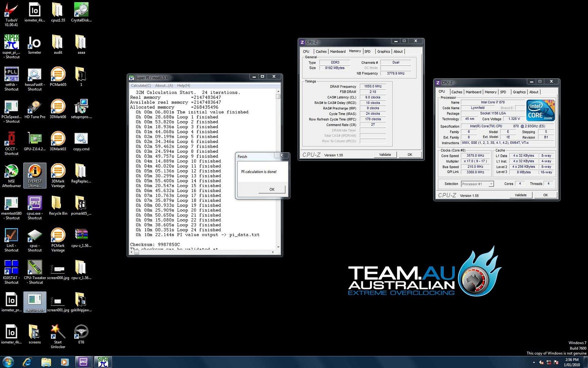Image resolution: width=588 pixels, height=368 pixels.
Task: Launch the 3DMark03 desktop icon
Action: click(58, 141)
